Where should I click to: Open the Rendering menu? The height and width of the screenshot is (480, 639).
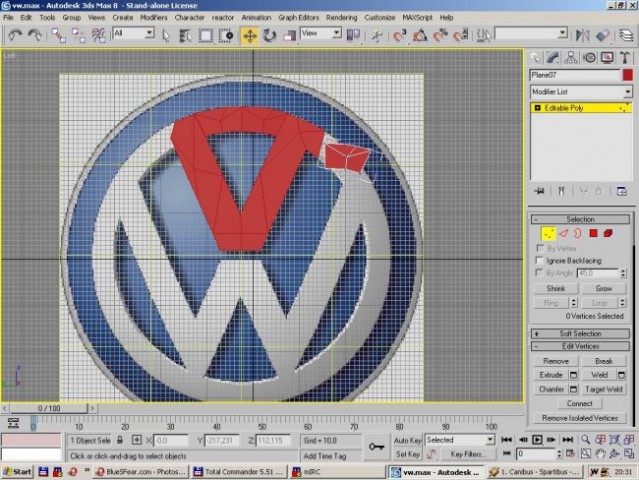pyautogui.click(x=342, y=18)
